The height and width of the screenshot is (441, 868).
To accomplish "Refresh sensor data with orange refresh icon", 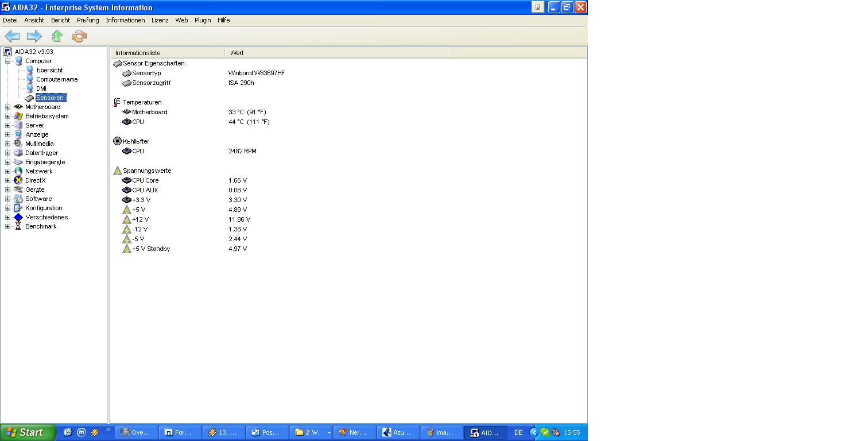I will click(79, 36).
